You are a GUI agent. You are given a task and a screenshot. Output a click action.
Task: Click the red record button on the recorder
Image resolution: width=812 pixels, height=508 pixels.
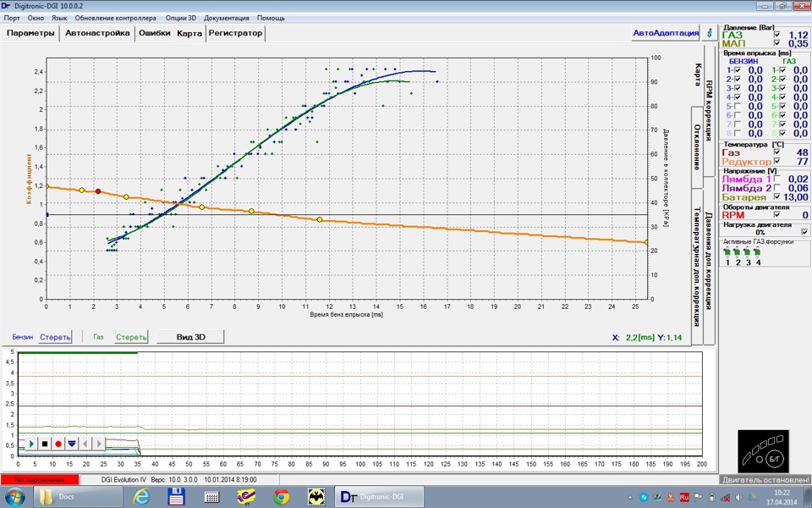(58, 444)
